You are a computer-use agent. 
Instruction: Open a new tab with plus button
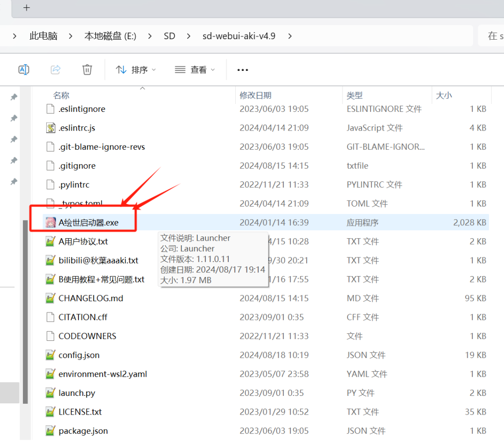(x=27, y=8)
